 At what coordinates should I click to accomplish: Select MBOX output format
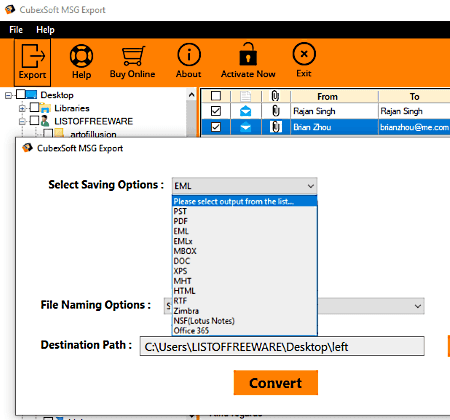tap(244, 251)
